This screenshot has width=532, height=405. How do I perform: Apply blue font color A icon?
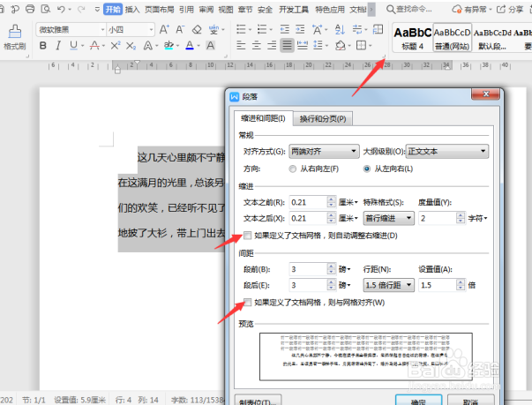coord(190,46)
